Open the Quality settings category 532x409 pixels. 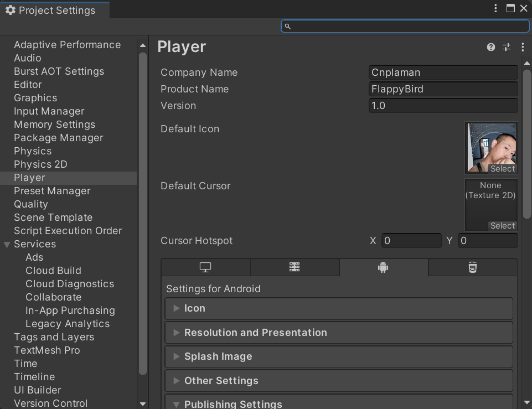click(x=31, y=204)
